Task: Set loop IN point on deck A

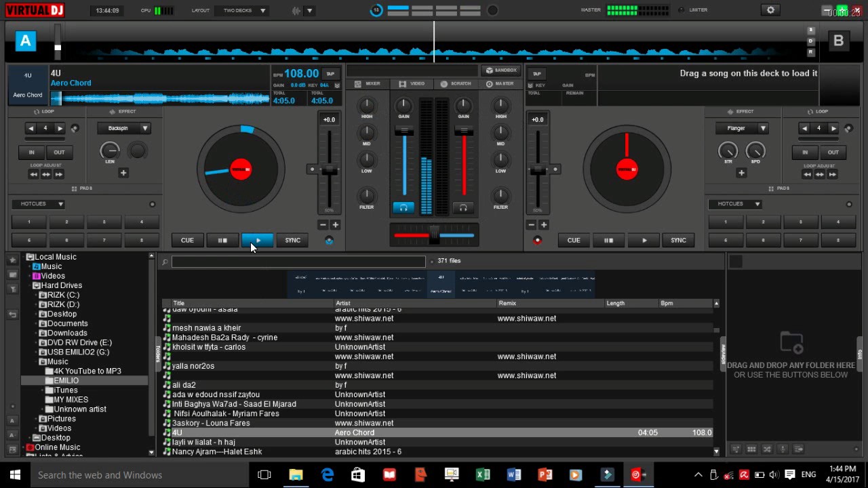Action: (x=31, y=152)
